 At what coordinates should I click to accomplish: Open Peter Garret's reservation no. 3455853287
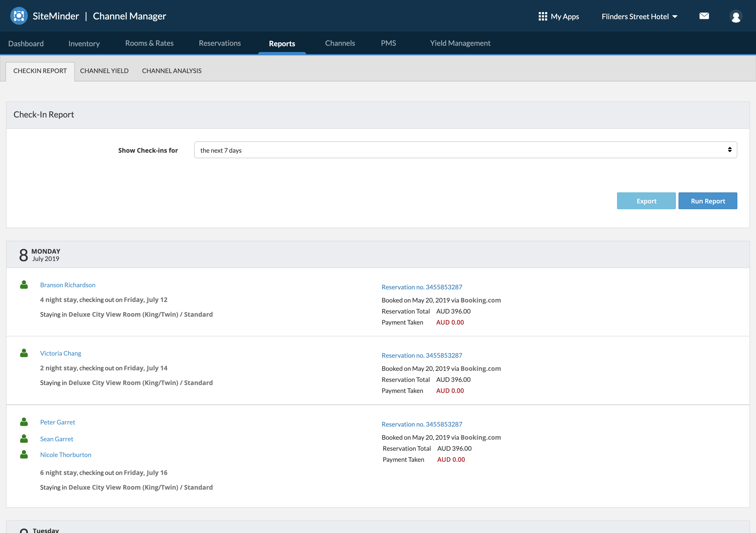click(x=422, y=424)
